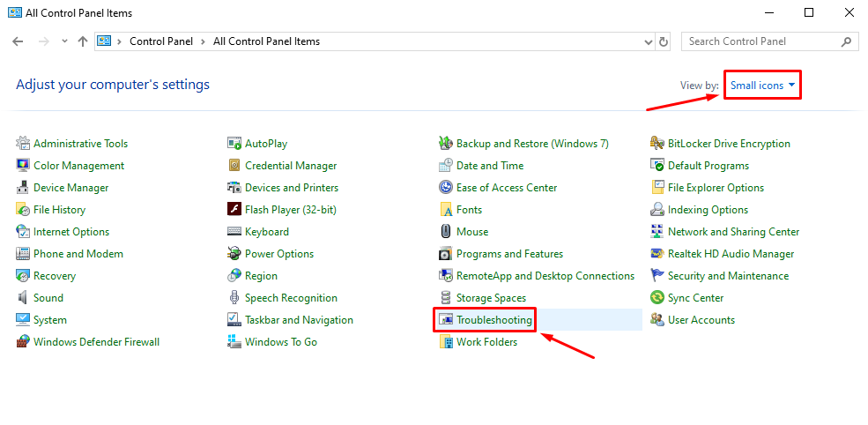Click the Back navigation arrow
Viewport: 868px width, 425px height.
[x=18, y=41]
